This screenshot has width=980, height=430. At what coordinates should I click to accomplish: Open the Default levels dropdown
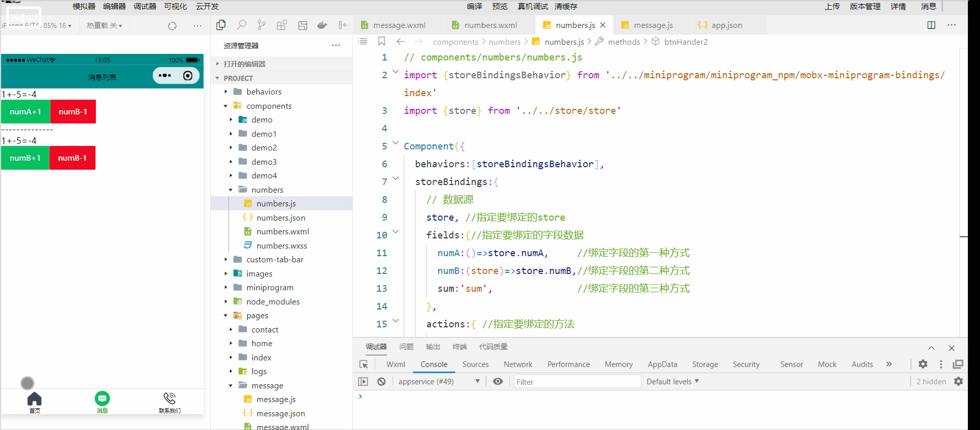672,381
